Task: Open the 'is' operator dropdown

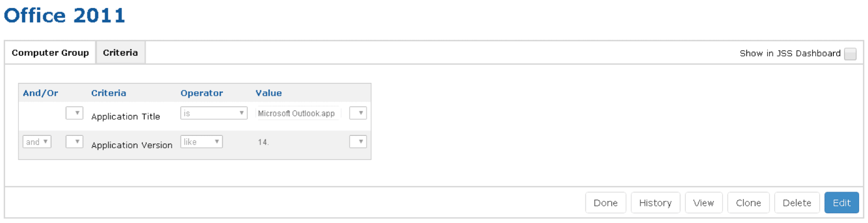Action: (214, 113)
